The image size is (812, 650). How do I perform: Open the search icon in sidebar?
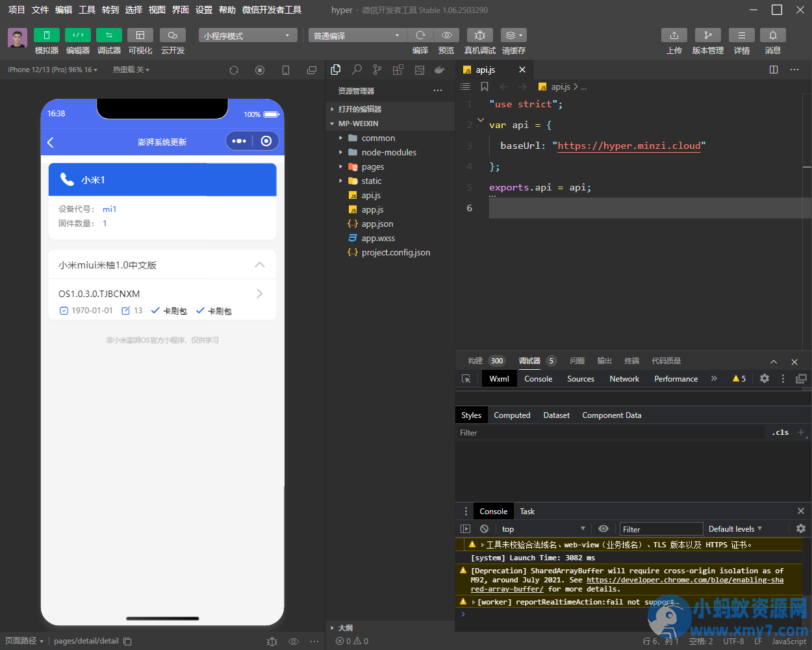coord(357,70)
